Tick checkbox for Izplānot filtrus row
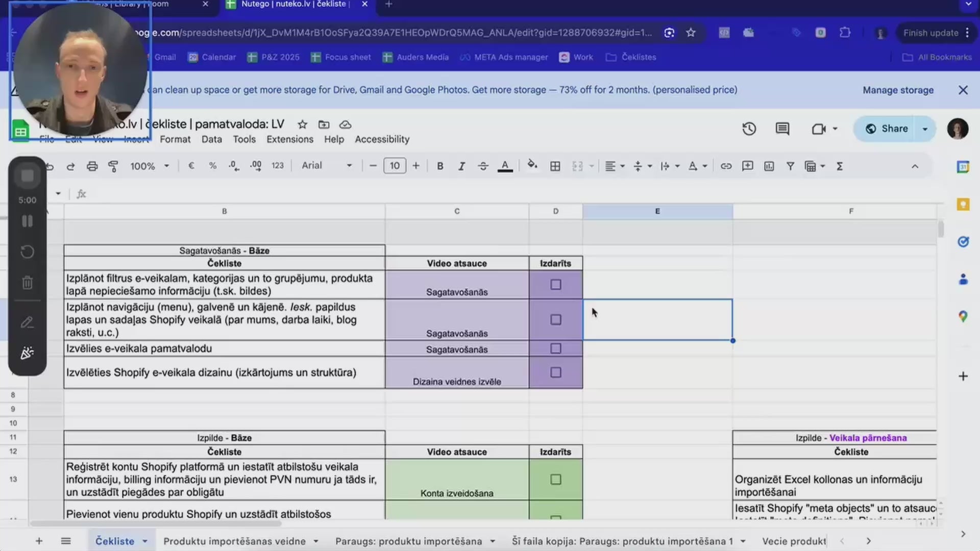 pos(556,285)
